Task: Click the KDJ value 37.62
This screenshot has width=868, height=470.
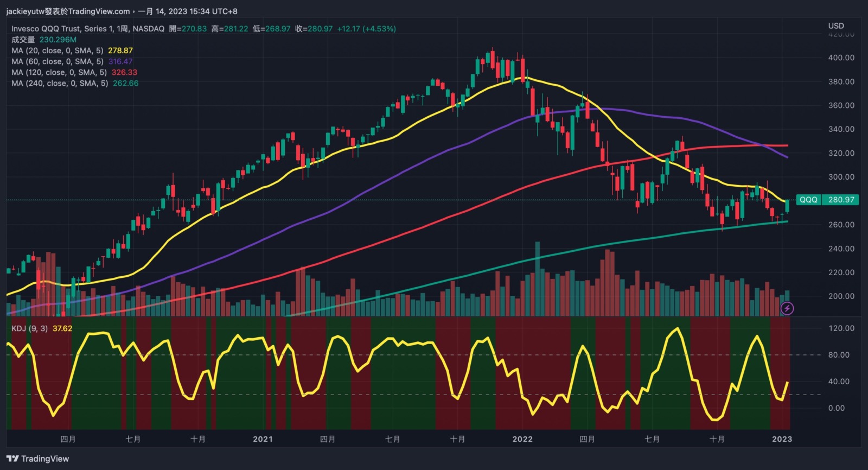Action: pyautogui.click(x=62, y=328)
